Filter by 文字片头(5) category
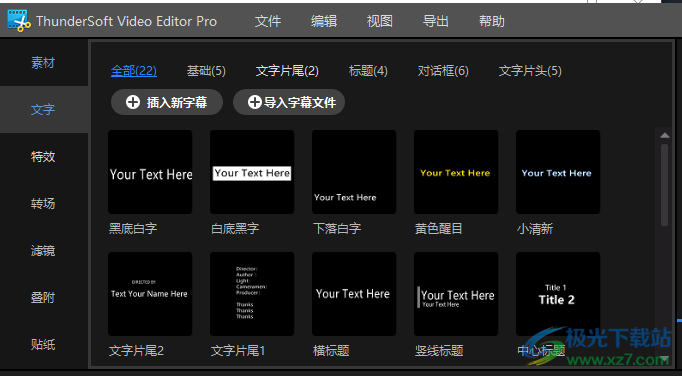 pos(530,71)
